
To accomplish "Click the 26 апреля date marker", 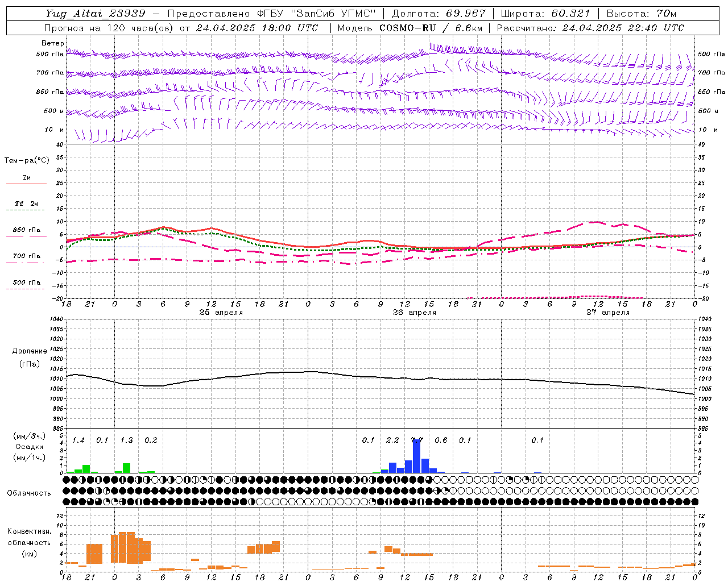I will (x=415, y=313).
